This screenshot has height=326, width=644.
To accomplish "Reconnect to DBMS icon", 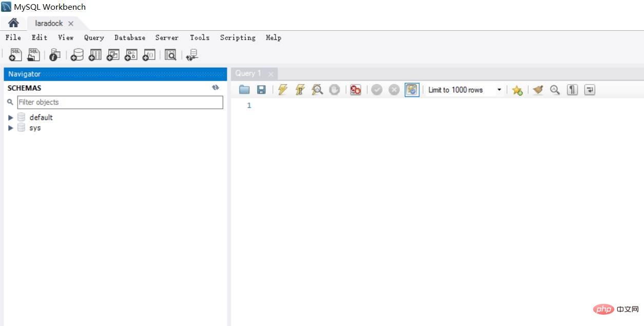I will coord(192,55).
